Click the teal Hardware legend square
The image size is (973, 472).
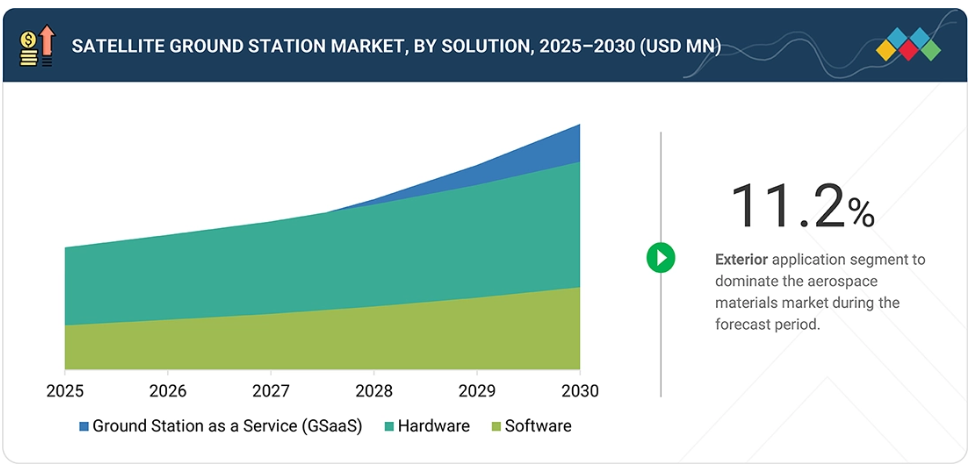(389, 427)
